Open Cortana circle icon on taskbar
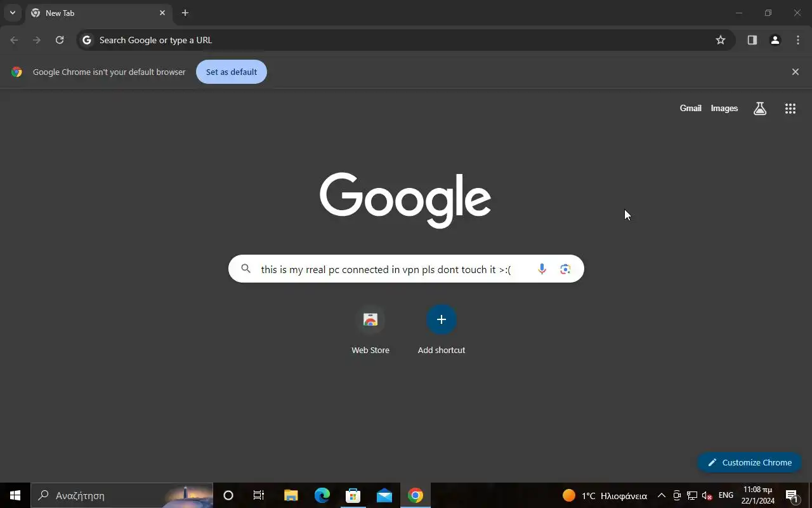 tap(228, 495)
